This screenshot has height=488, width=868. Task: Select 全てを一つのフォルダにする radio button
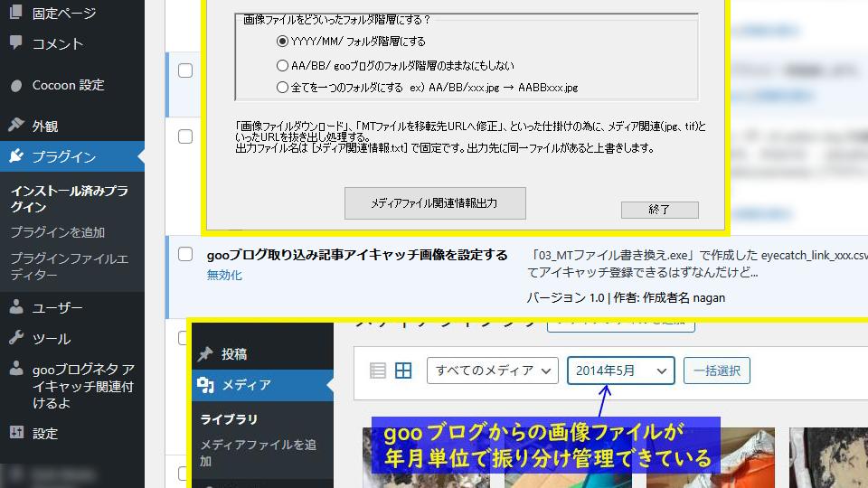[282, 87]
